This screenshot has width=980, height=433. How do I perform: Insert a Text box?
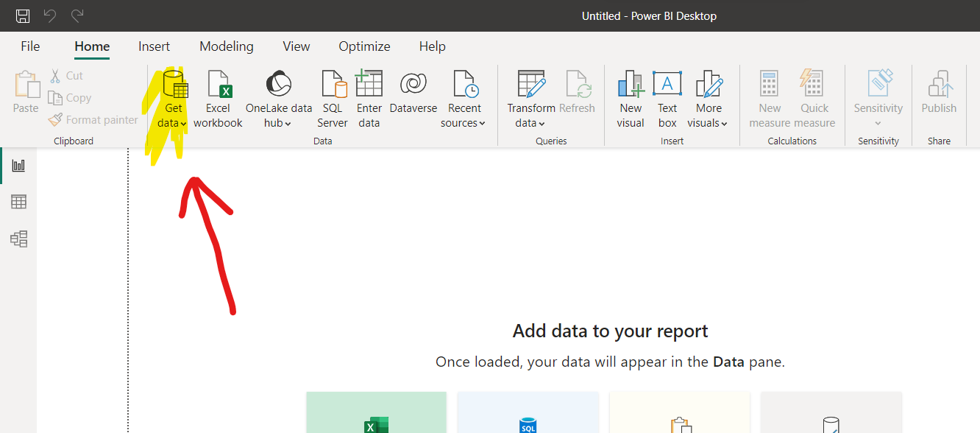(667, 83)
